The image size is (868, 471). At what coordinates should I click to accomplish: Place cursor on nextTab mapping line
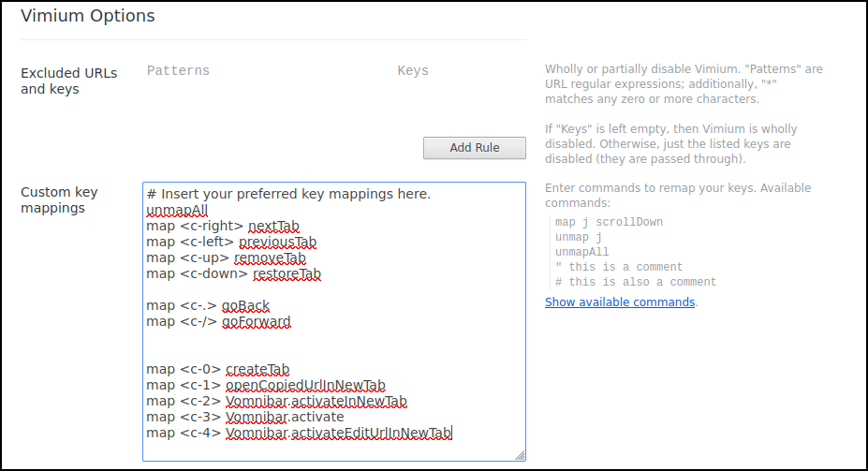222,227
